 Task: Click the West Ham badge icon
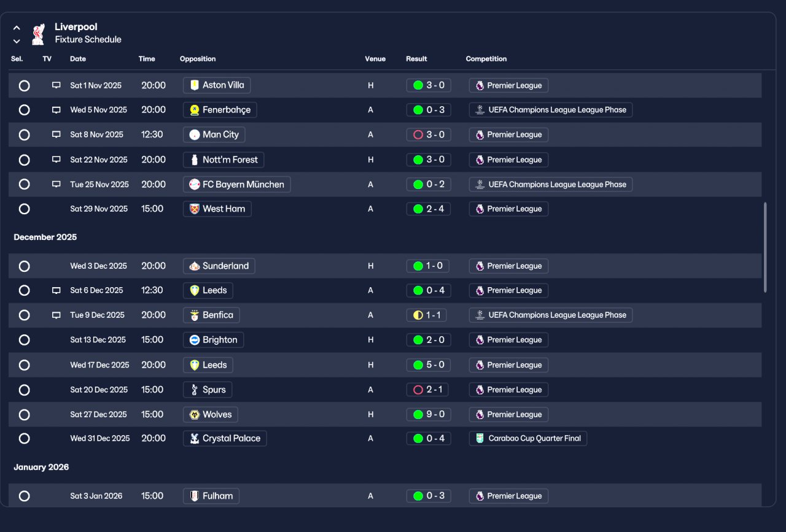(195, 209)
